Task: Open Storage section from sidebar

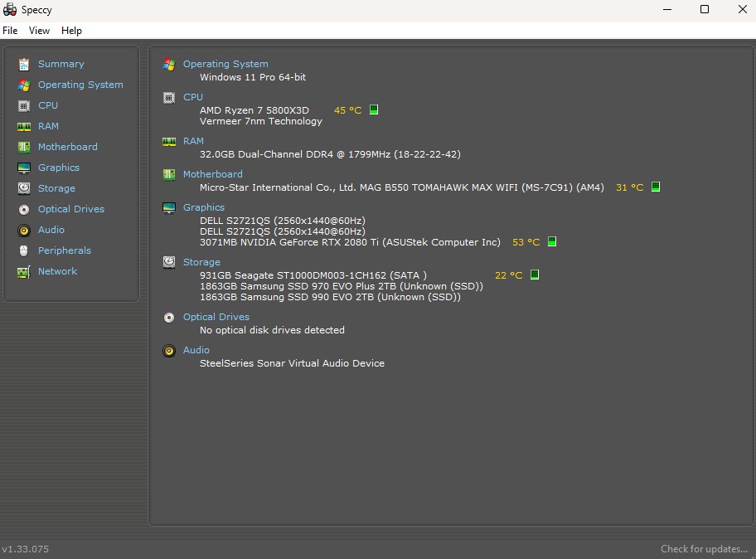Action: (x=56, y=188)
